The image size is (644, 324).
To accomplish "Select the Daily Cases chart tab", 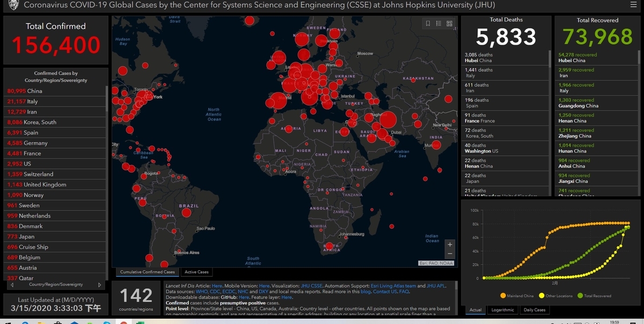I will 534,310.
